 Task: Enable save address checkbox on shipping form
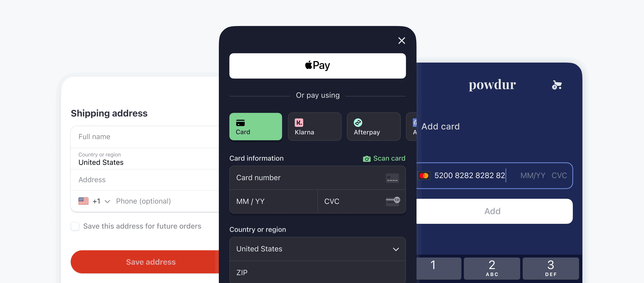[75, 226]
